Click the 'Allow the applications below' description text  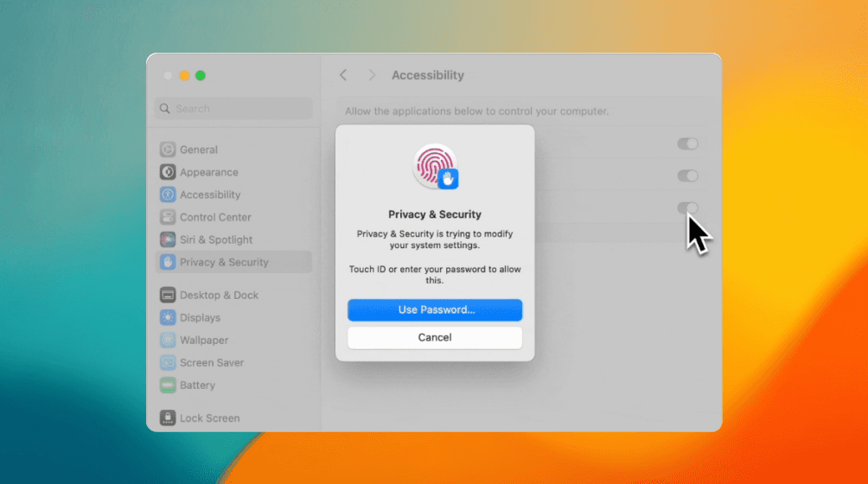point(476,111)
